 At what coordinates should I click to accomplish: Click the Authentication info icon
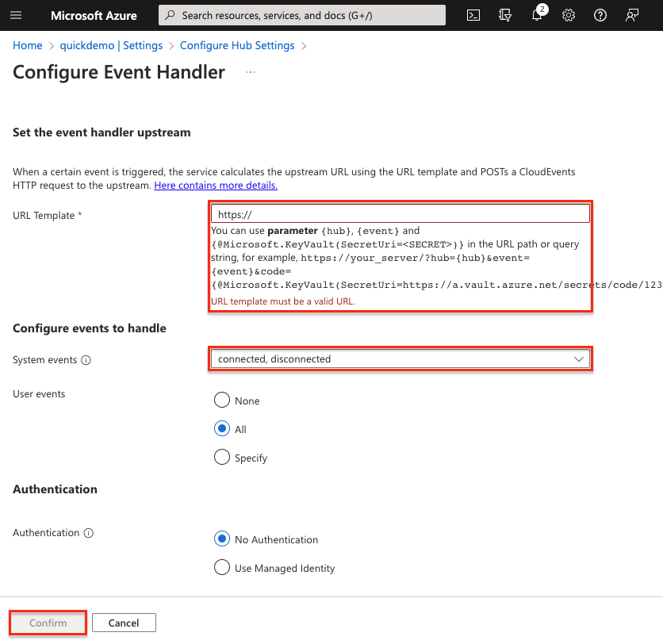pos(88,533)
